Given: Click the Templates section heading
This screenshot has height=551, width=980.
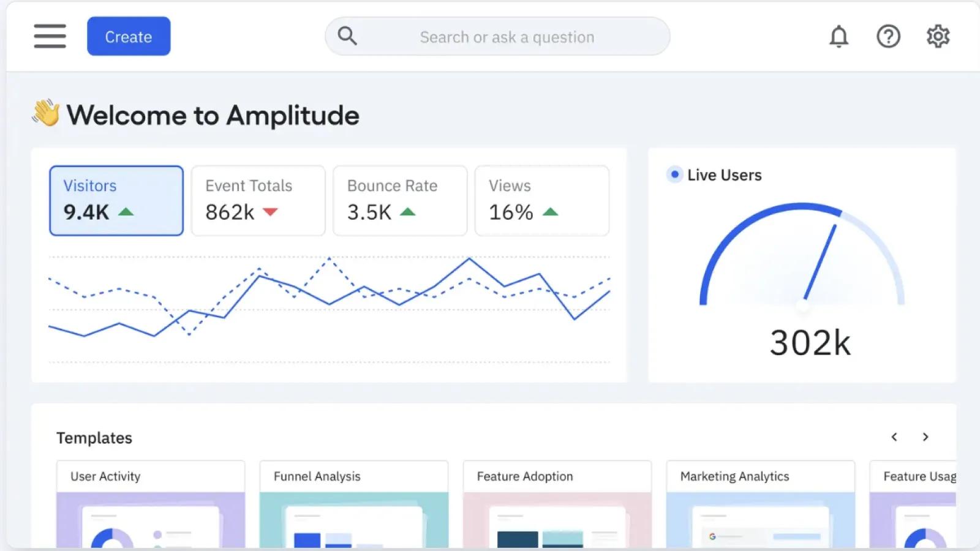Looking at the screenshot, I should 94,438.
